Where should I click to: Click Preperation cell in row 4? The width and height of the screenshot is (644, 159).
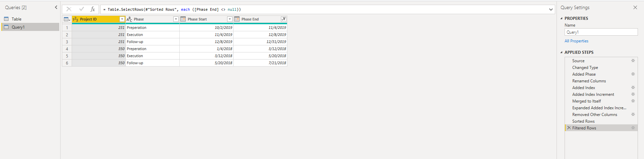(x=152, y=49)
